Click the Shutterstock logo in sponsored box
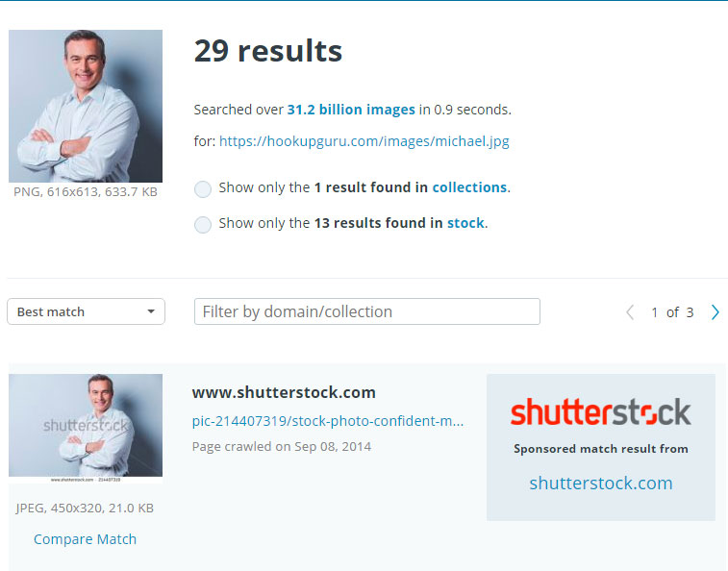Image resolution: width=728 pixels, height=571 pixels. (601, 411)
